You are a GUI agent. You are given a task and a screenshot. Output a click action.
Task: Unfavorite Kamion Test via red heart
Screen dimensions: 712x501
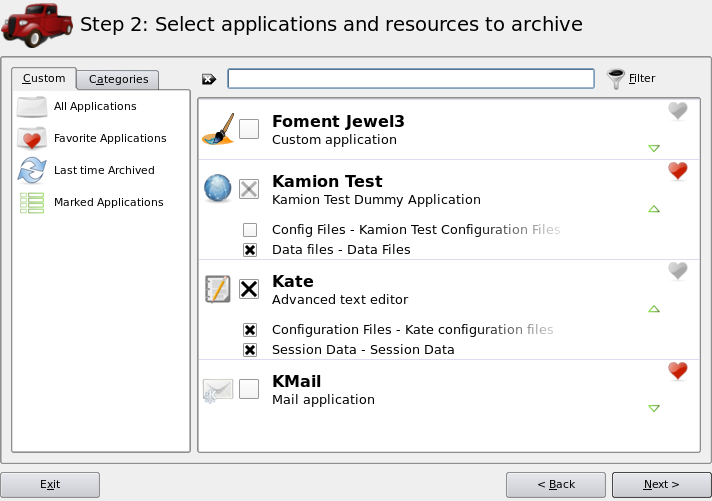(x=677, y=171)
